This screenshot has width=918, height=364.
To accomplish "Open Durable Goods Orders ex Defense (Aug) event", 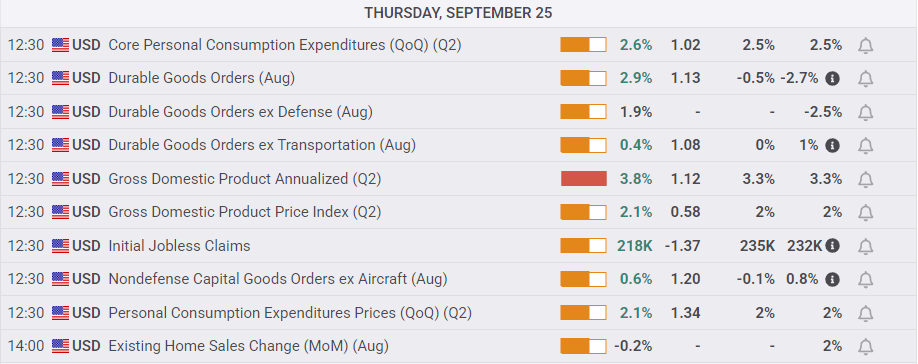I will pyautogui.click(x=240, y=112).
